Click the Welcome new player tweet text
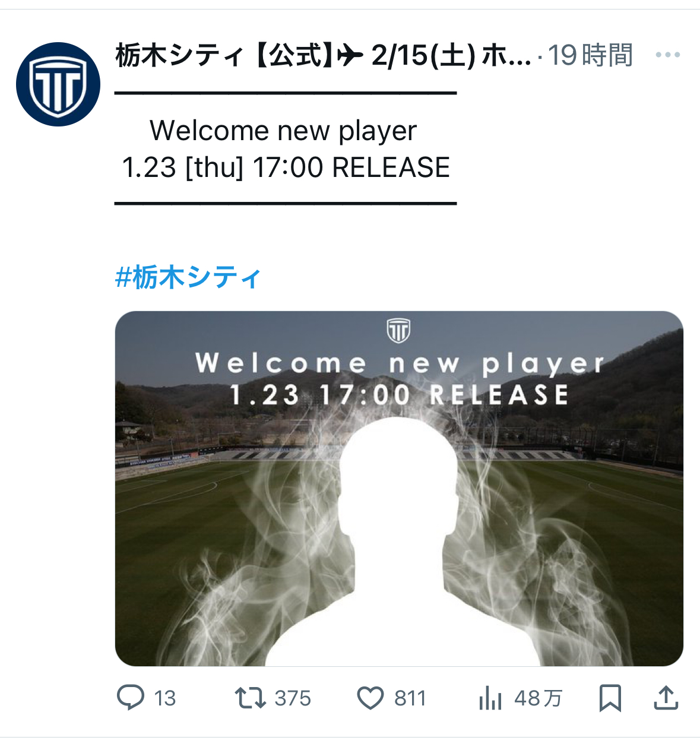Image resolution: width=700 pixels, height=750 pixels. tap(283, 131)
